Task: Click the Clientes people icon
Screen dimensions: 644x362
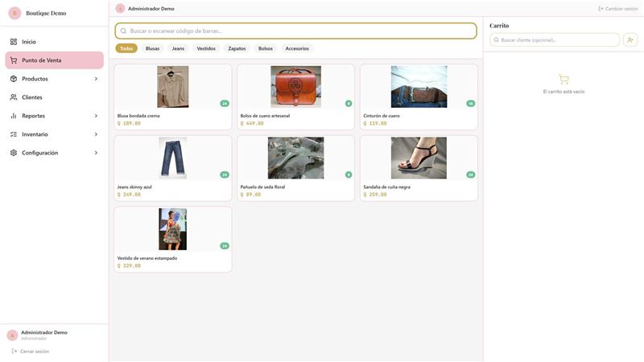Action: coord(14,97)
